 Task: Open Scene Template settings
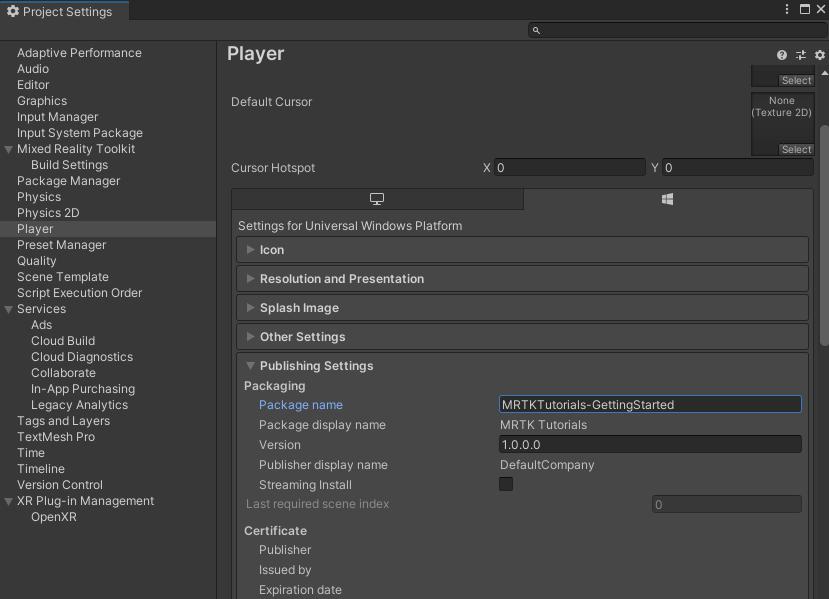click(62, 277)
